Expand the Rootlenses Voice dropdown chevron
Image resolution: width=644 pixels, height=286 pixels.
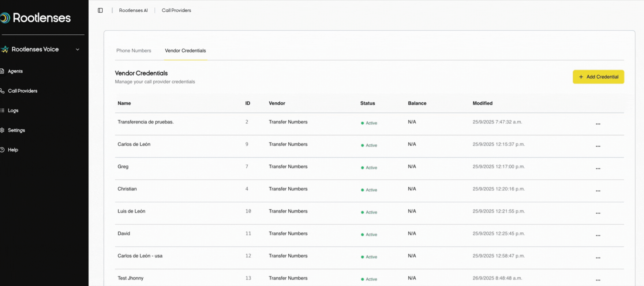[77, 49]
